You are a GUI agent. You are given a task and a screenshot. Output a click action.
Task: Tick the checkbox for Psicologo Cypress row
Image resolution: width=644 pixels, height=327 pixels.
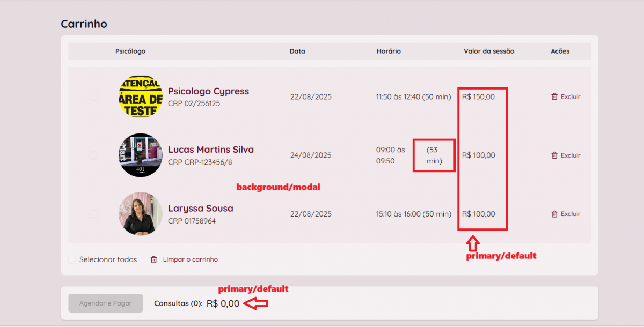pos(93,97)
